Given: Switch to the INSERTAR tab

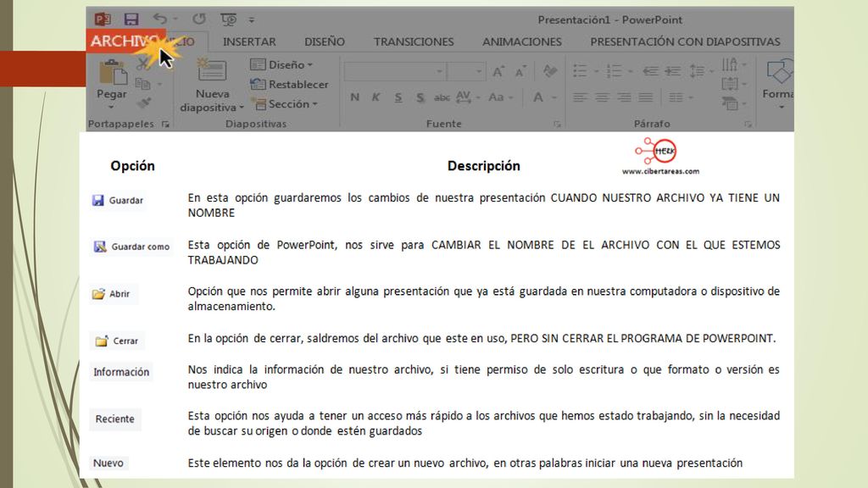Looking at the screenshot, I should 249,42.
